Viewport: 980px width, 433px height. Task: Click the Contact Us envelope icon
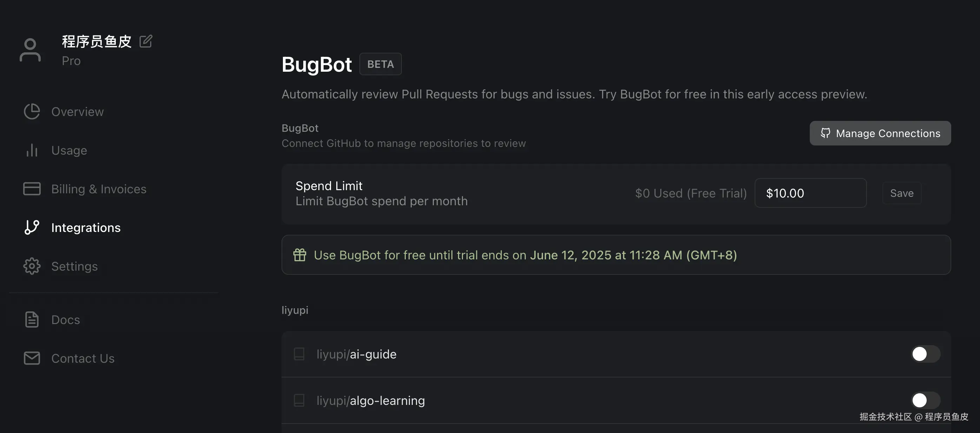(32, 358)
